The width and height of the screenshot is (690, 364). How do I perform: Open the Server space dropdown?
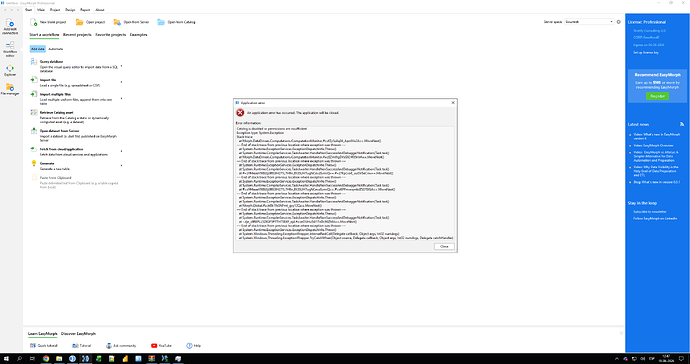click(589, 22)
